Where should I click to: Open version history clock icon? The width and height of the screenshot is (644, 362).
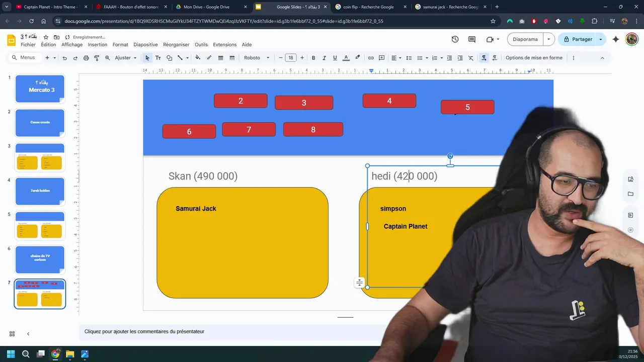(x=455, y=39)
